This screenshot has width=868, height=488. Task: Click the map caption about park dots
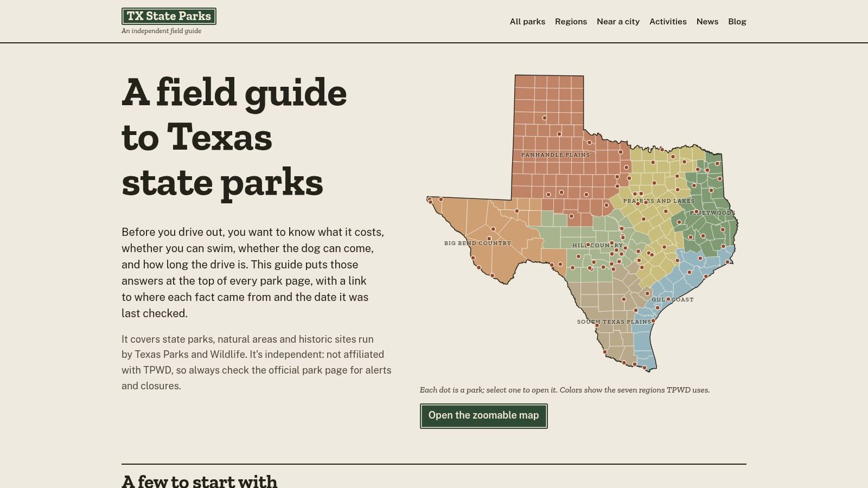(x=565, y=390)
